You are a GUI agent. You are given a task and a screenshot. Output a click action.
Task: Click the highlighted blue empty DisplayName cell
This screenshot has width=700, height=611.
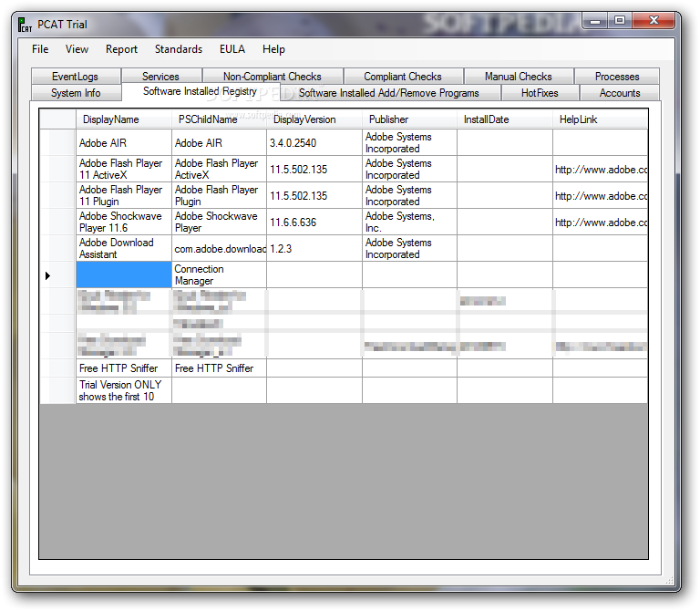click(124, 274)
